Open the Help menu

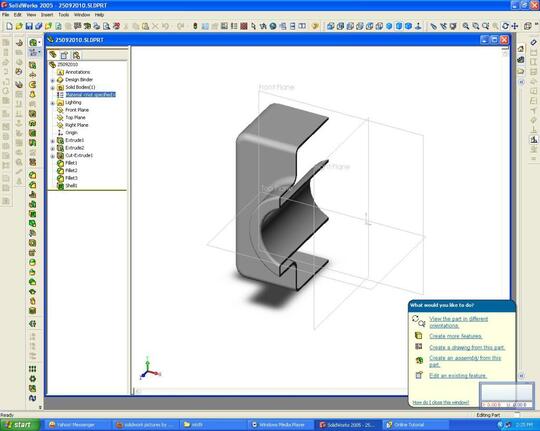pyautogui.click(x=99, y=15)
